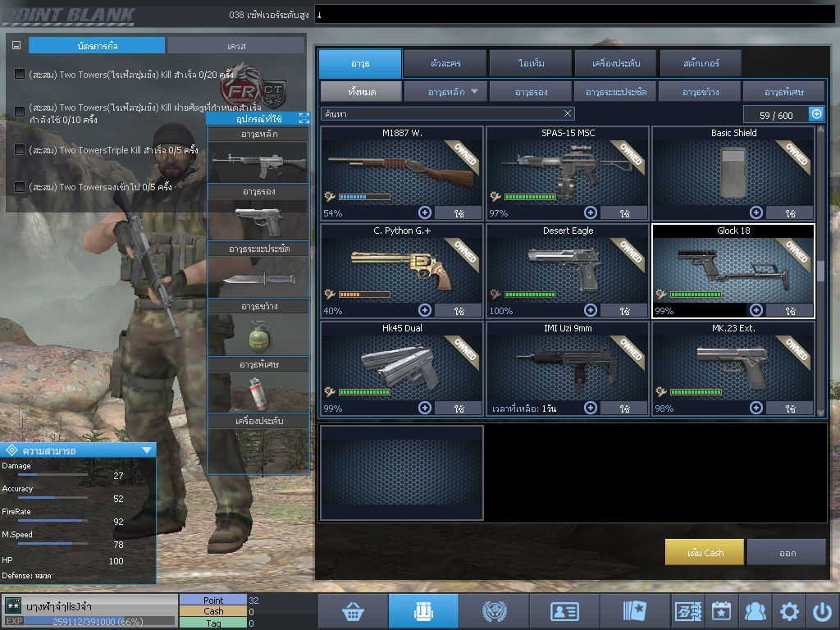840x630 pixels.
Task: Click the player EXP progress bar
Action: (x=99, y=622)
